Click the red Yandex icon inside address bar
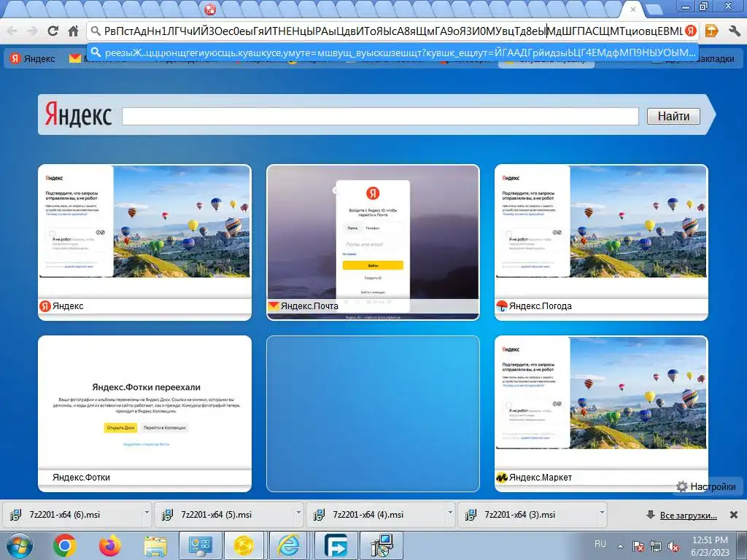 (691, 31)
